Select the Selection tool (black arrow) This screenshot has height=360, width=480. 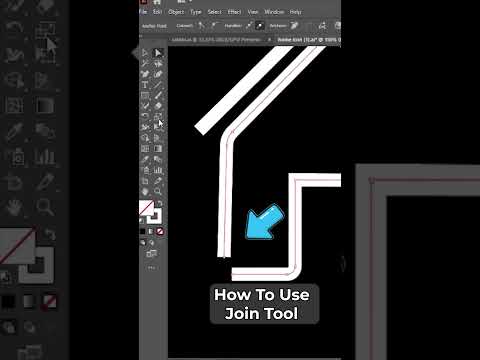(x=145, y=53)
